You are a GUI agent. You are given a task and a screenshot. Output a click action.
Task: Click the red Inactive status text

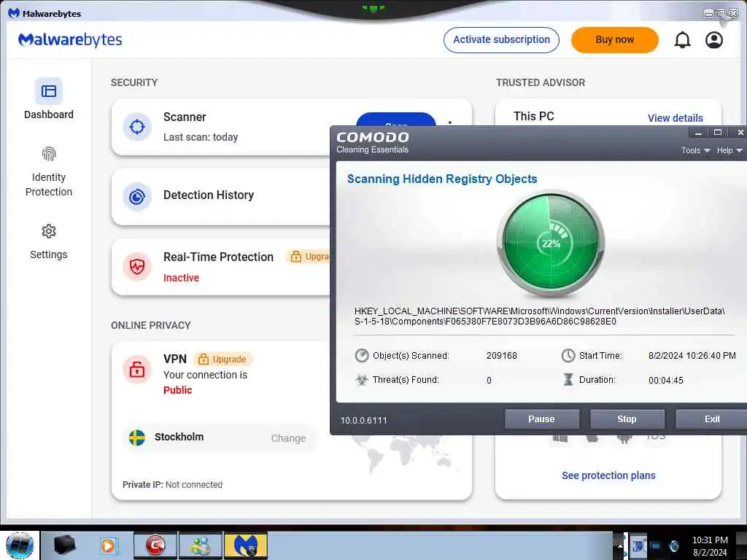[181, 278]
